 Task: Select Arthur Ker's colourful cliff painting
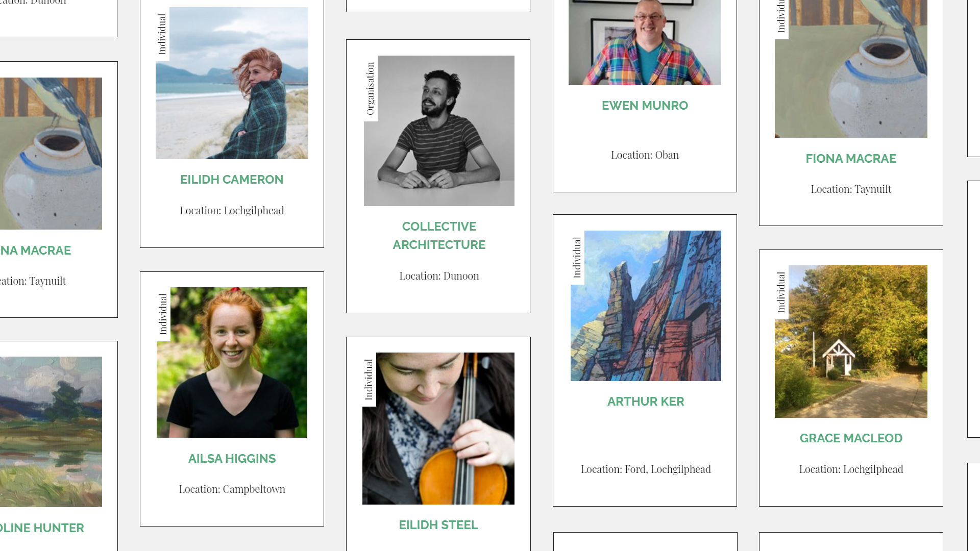(646, 306)
